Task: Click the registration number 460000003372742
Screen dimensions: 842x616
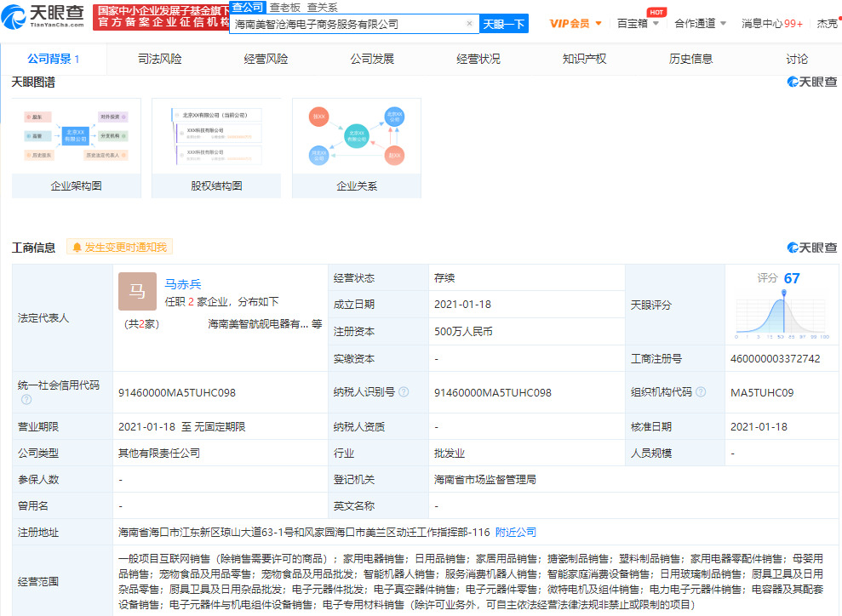Action: [x=775, y=359]
